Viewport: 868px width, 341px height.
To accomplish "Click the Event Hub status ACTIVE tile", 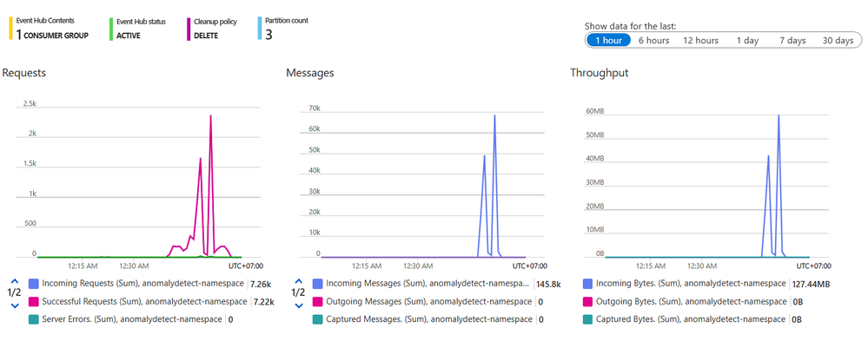I will click(x=137, y=29).
